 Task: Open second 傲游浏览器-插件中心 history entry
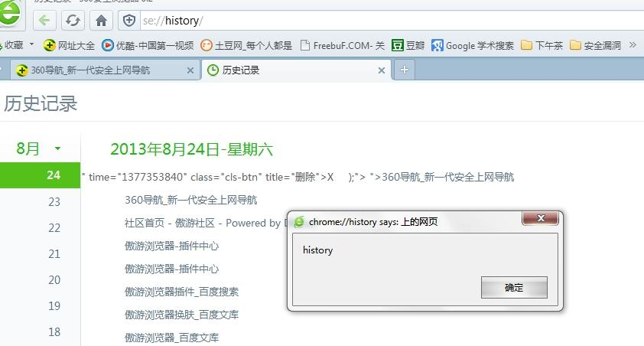pyautogui.click(x=171, y=269)
